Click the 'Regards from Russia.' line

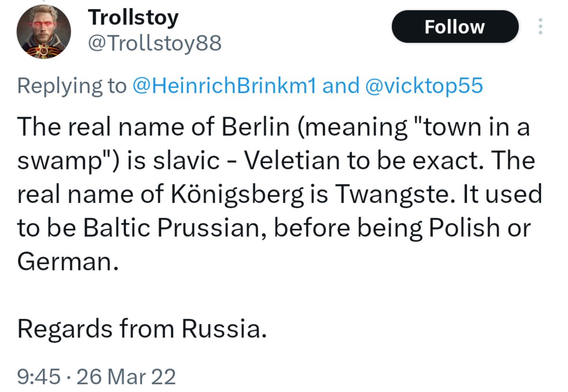click(142, 329)
